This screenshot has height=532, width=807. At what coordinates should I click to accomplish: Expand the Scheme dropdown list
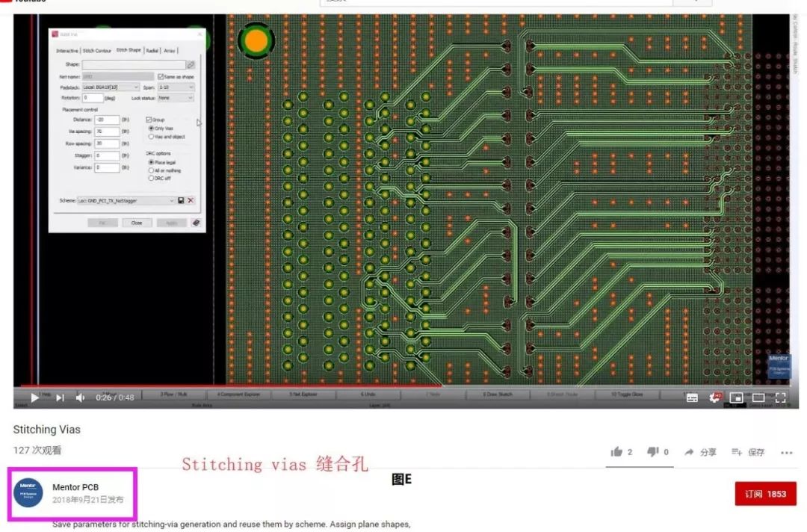(x=126, y=201)
